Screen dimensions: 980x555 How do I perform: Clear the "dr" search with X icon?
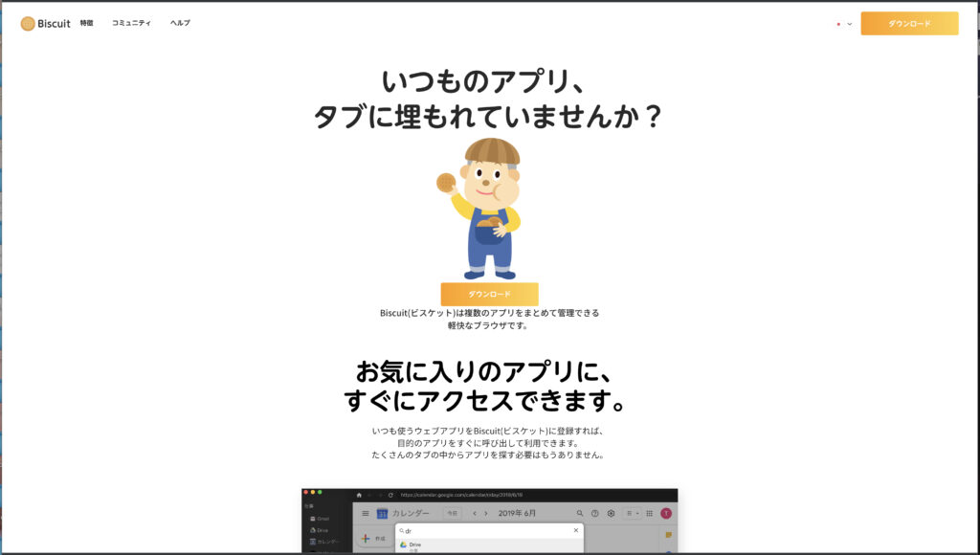pos(575,530)
